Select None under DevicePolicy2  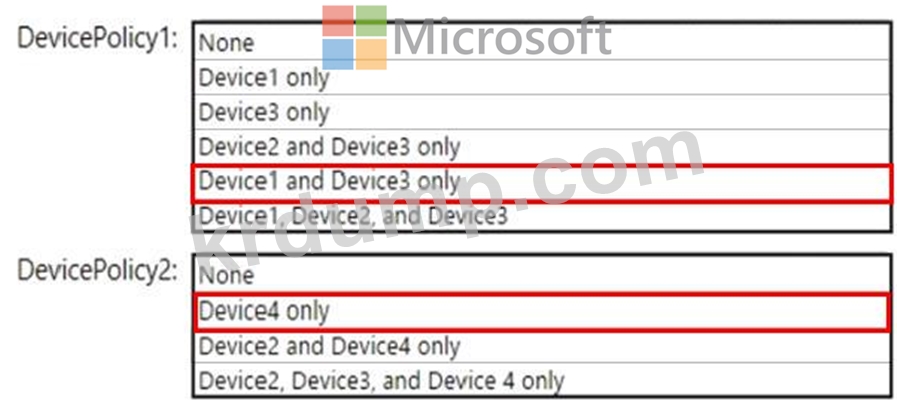542,275
